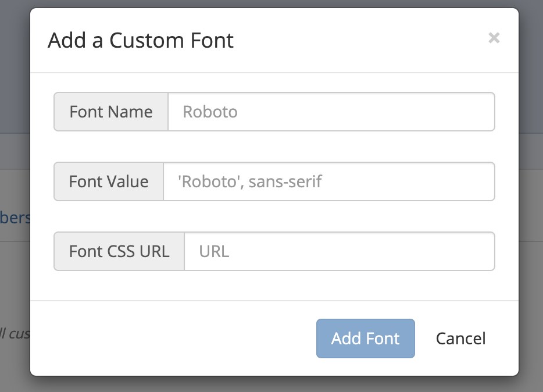Click the divider area between Font Value and Font CSS URL
The width and height of the screenshot is (543, 392).
pos(273,216)
